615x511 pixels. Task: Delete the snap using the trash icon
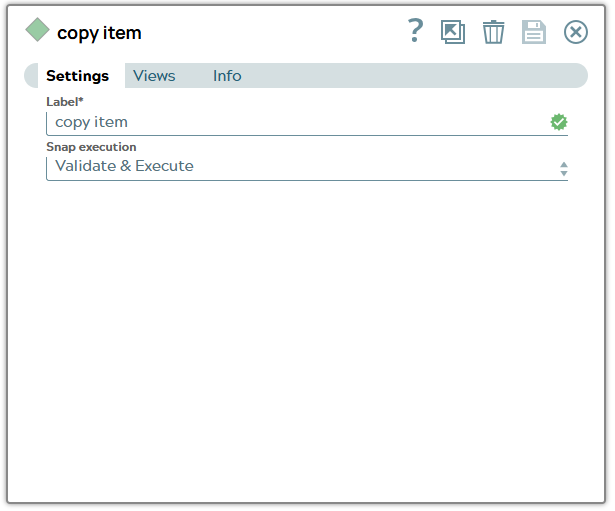tap(493, 32)
